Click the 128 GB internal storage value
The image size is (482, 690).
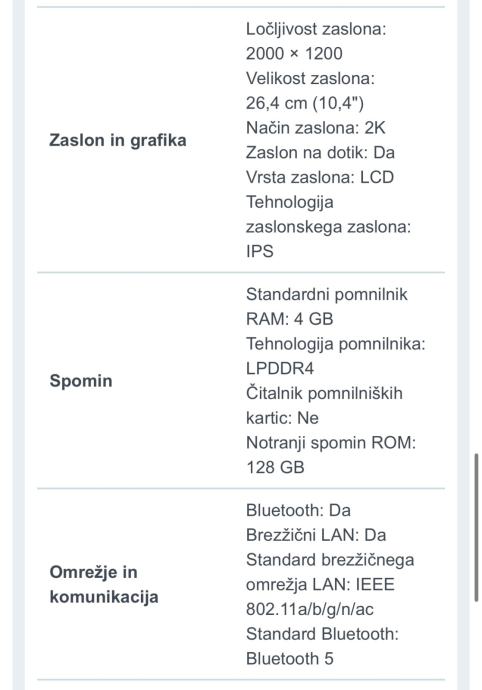(275, 467)
